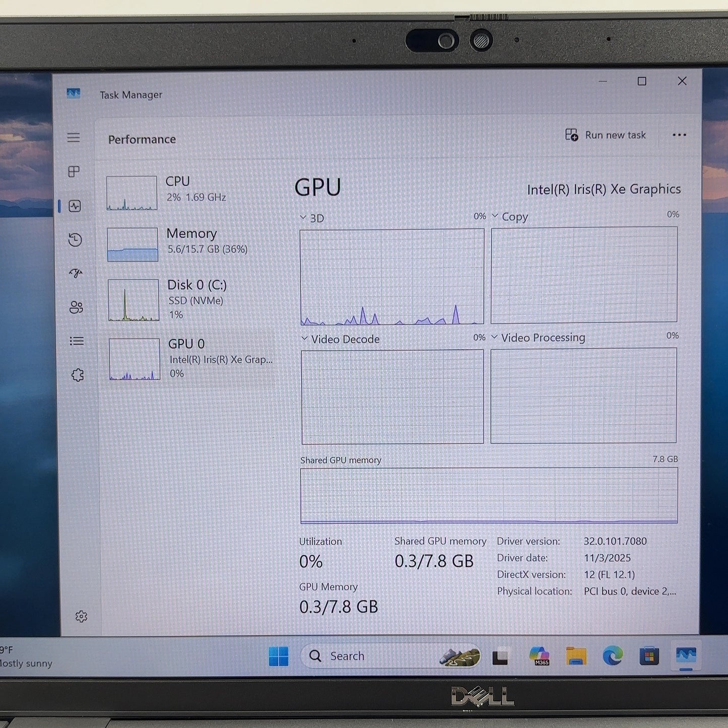Click the PCI bus 0 physical location value
728x728 pixels.
(x=630, y=591)
